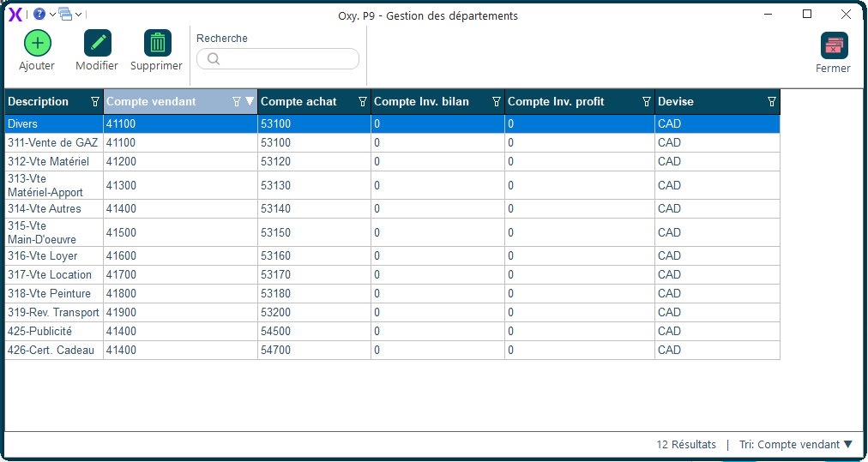Click the 54700 compte achat cell
Image resolution: width=868 pixels, height=462 pixels.
click(315, 350)
